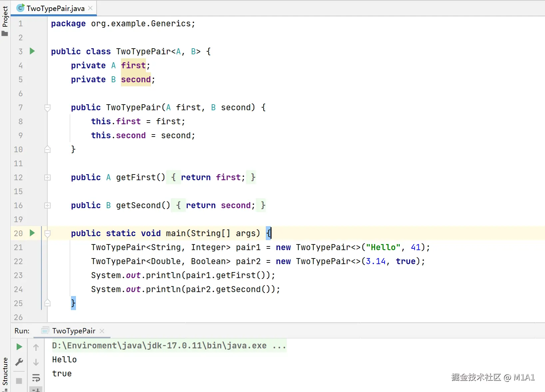This screenshot has height=392, width=545.
Task: Click the true output line in console
Action: [x=62, y=374]
